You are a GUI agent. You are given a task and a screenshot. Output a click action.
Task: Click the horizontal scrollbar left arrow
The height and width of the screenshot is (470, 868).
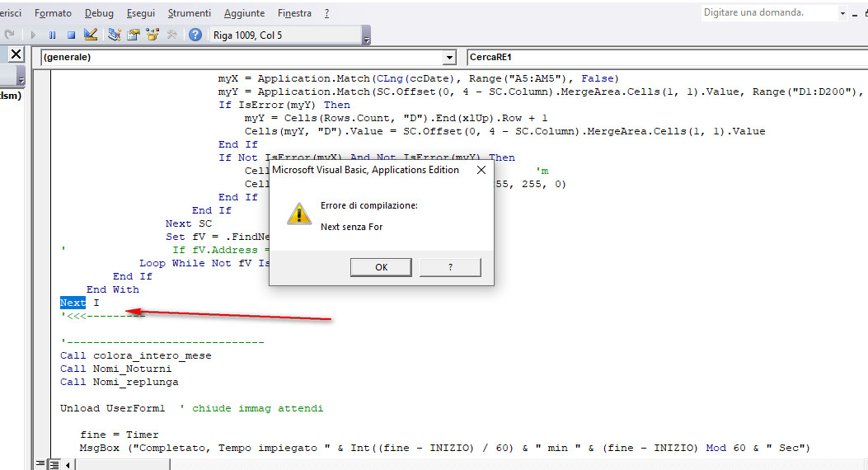coord(68,464)
